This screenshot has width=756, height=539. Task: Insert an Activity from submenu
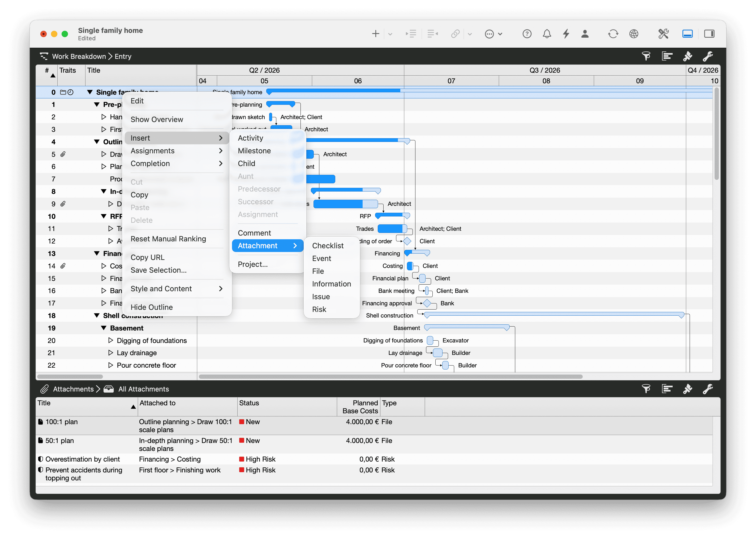[x=268, y=138]
